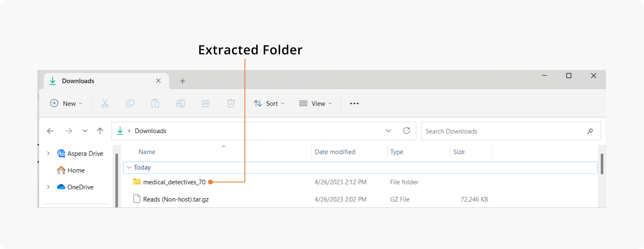The image size is (644, 249).
Task: Click the File folder type cell
Action: tap(404, 182)
